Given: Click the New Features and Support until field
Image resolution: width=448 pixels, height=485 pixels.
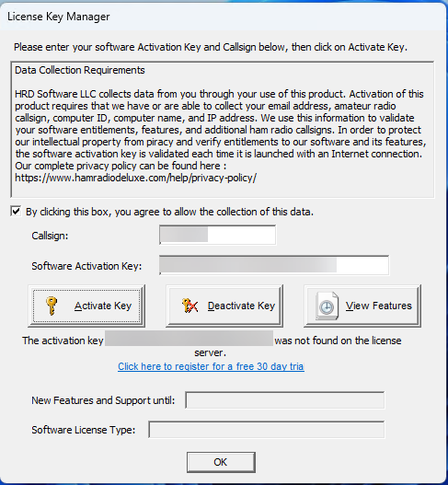Looking at the screenshot, I should coord(285,400).
